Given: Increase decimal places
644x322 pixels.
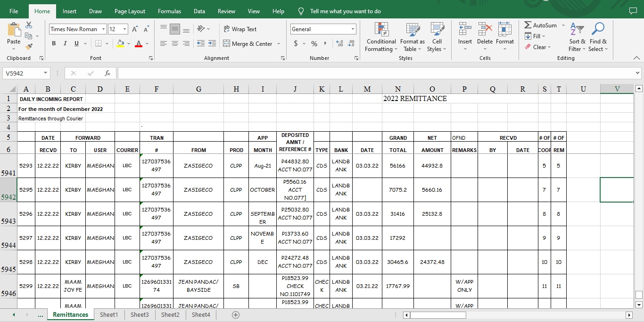Looking at the screenshot, I should [339, 43].
